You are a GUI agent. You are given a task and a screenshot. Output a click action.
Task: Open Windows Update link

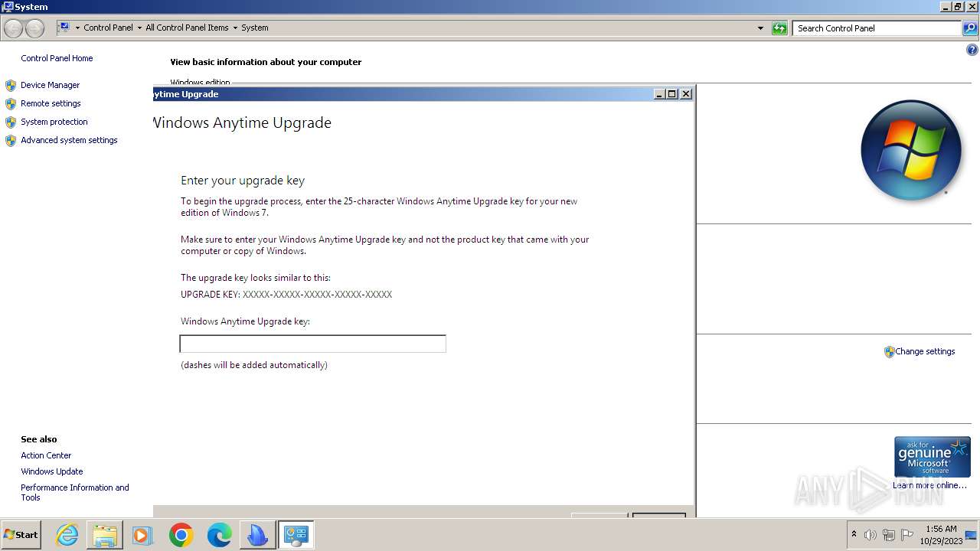pyautogui.click(x=52, y=471)
